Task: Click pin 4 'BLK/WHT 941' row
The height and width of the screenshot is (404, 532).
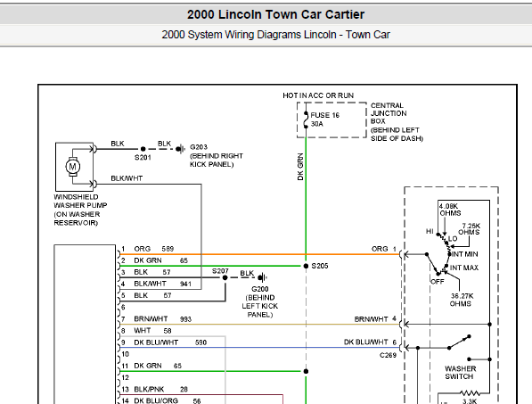Action: click(157, 284)
